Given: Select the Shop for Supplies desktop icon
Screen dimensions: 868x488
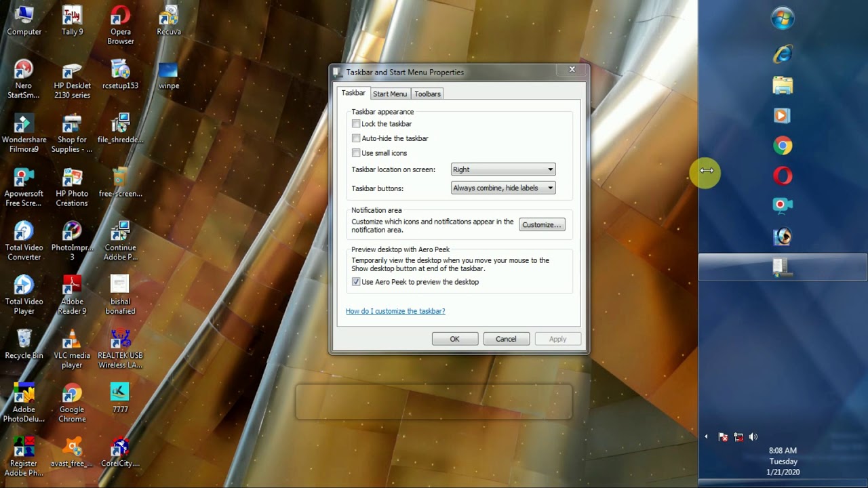Looking at the screenshot, I should click(72, 133).
